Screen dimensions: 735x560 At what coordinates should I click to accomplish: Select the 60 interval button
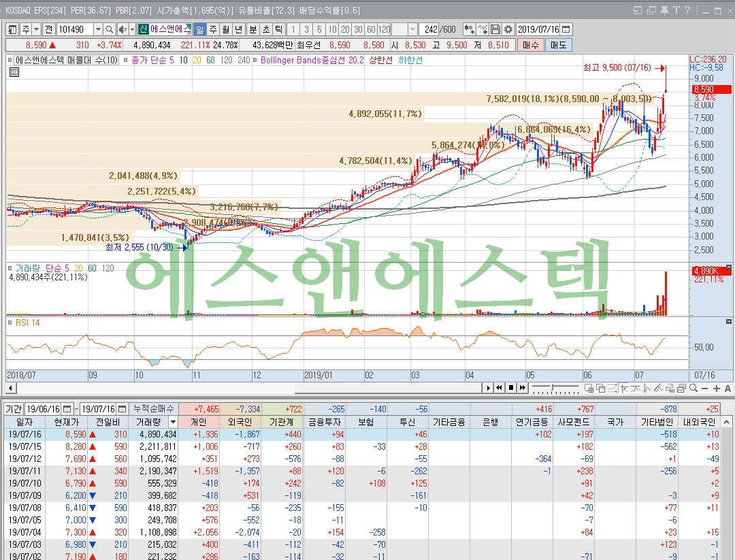(372, 29)
